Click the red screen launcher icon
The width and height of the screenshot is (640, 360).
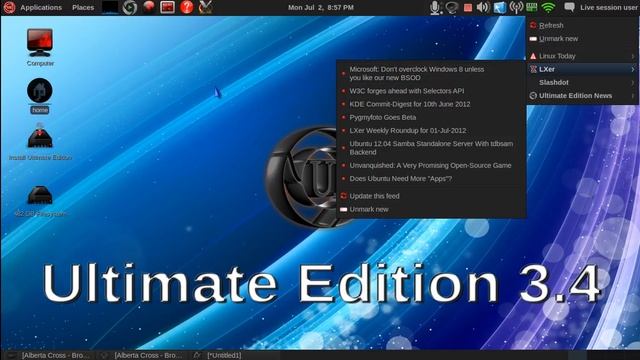(167, 7)
